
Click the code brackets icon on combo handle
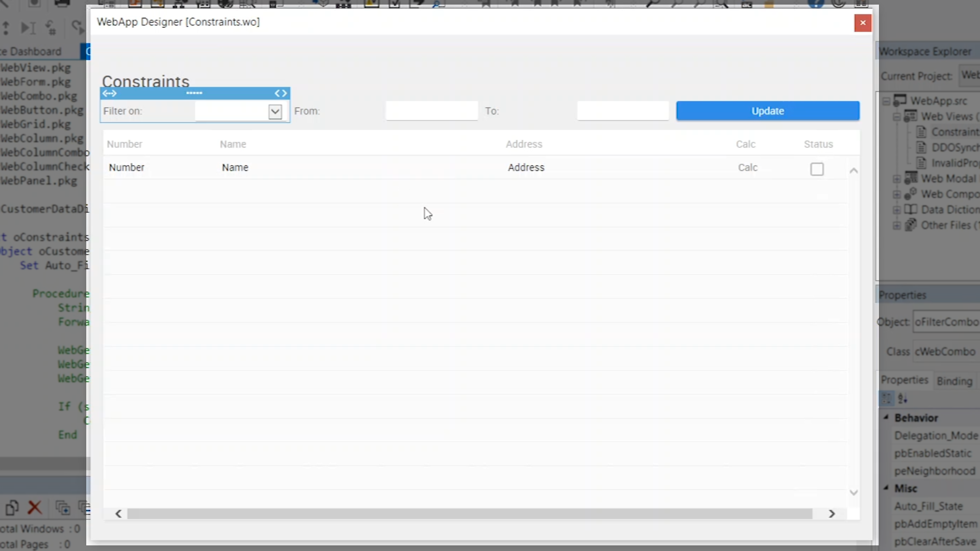point(281,93)
